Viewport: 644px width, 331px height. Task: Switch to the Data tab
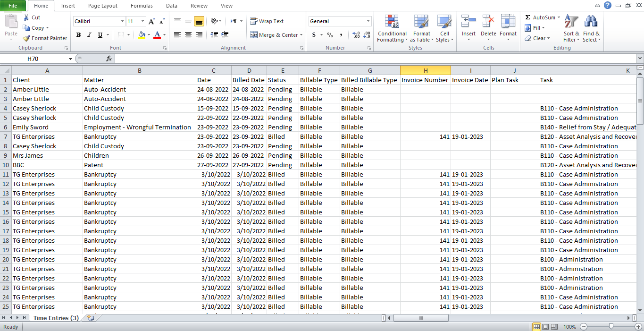(x=172, y=6)
